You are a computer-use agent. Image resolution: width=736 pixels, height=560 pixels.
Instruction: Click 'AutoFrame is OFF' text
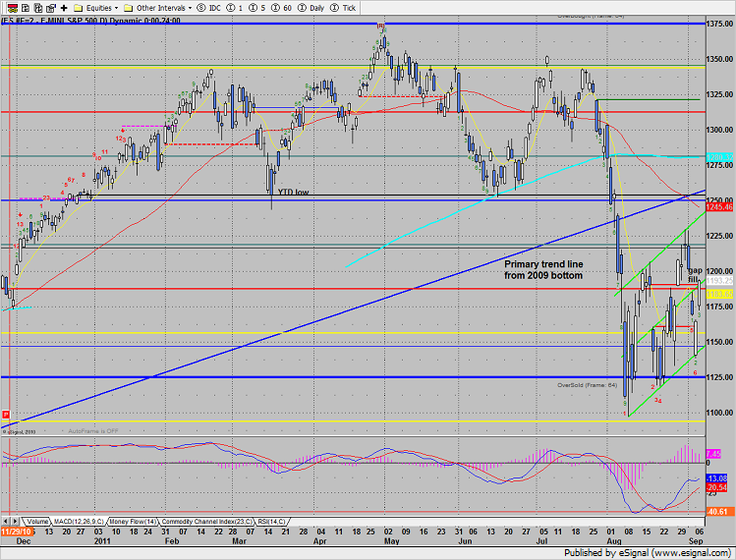[93, 431]
